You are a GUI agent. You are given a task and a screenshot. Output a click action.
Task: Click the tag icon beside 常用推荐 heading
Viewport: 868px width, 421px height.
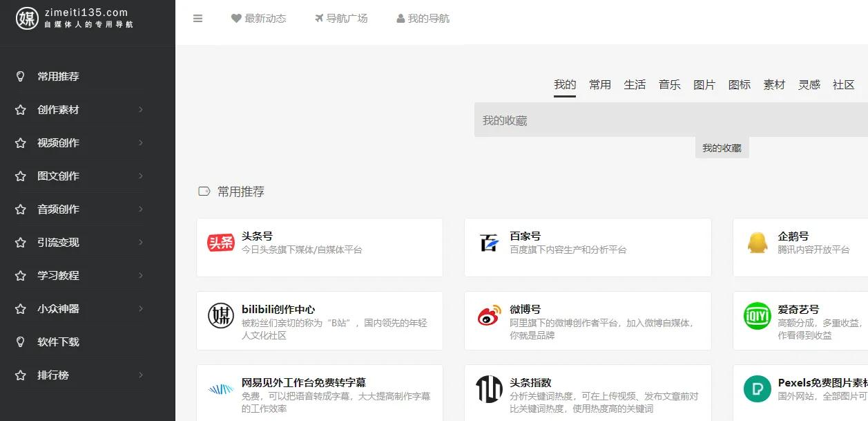[204, 191]
